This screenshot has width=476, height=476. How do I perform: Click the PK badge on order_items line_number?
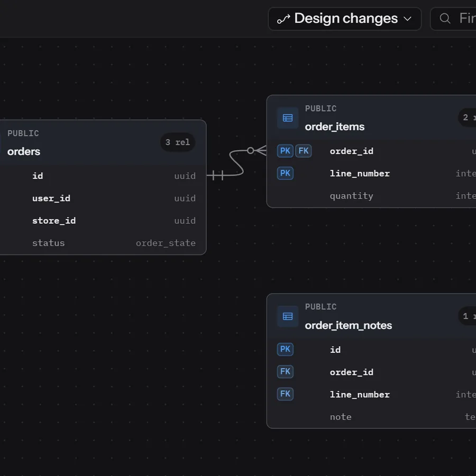285,173
